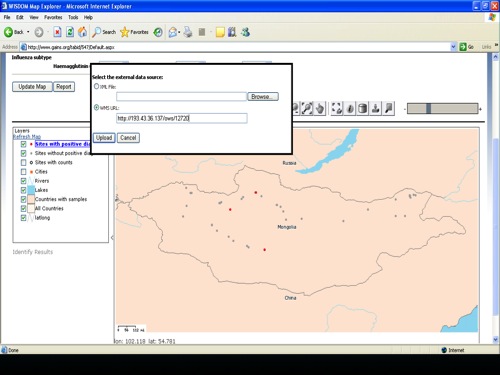Expand the address bar dropdown
Viewport: 500px width, 375px height.
[453, 47]
